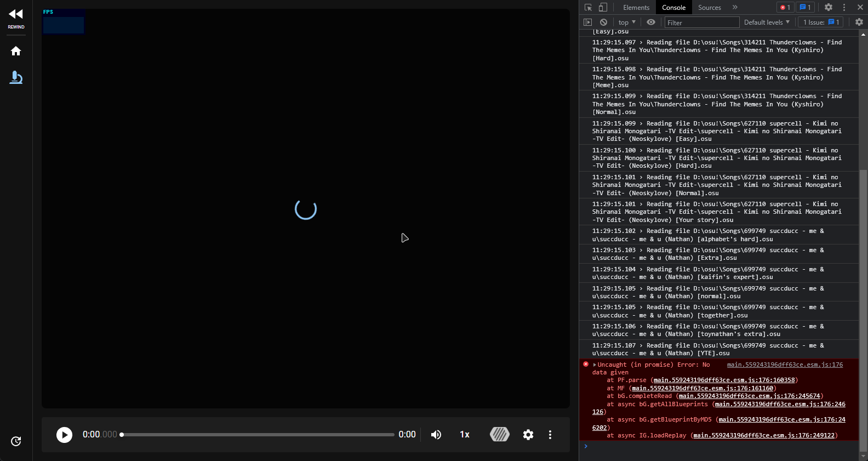Toggle the DevTools device toolbar
Image resolution: width=868 pixels, height=461 pixels.
(603, 7)
